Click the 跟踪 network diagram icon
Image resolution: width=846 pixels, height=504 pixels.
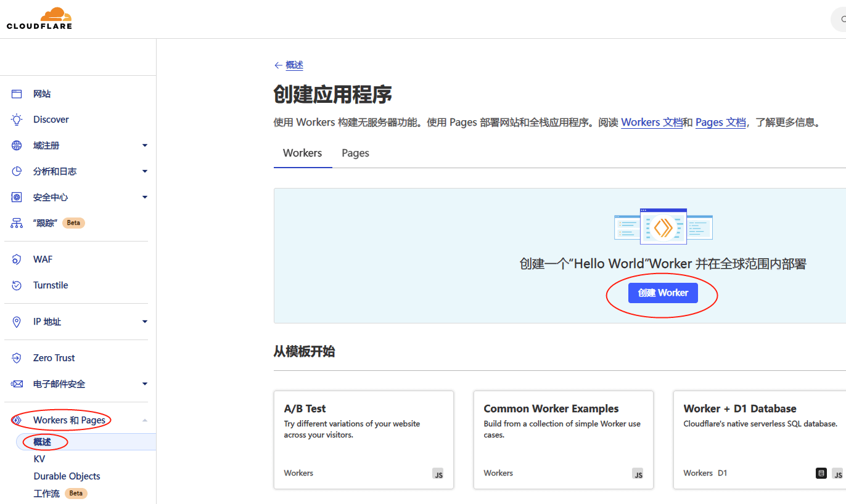point(17,223)
